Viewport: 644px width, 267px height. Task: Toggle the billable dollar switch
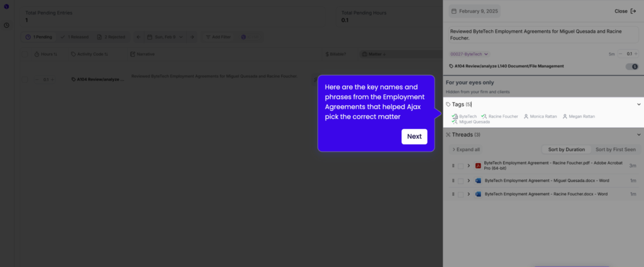[631, 66]
